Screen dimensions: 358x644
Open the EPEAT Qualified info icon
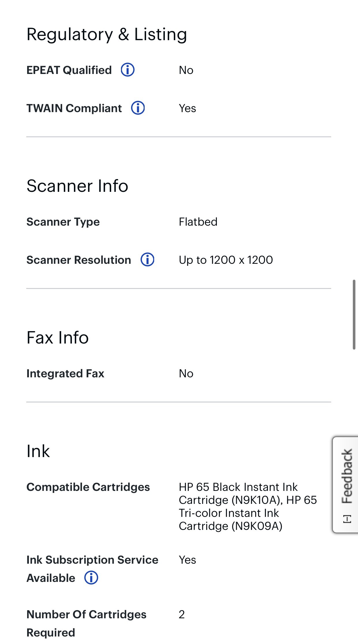(x=127, y=70)
